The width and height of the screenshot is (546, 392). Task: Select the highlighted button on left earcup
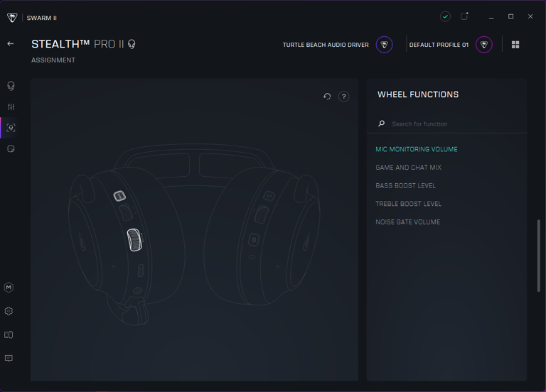[x=119, y=196]
